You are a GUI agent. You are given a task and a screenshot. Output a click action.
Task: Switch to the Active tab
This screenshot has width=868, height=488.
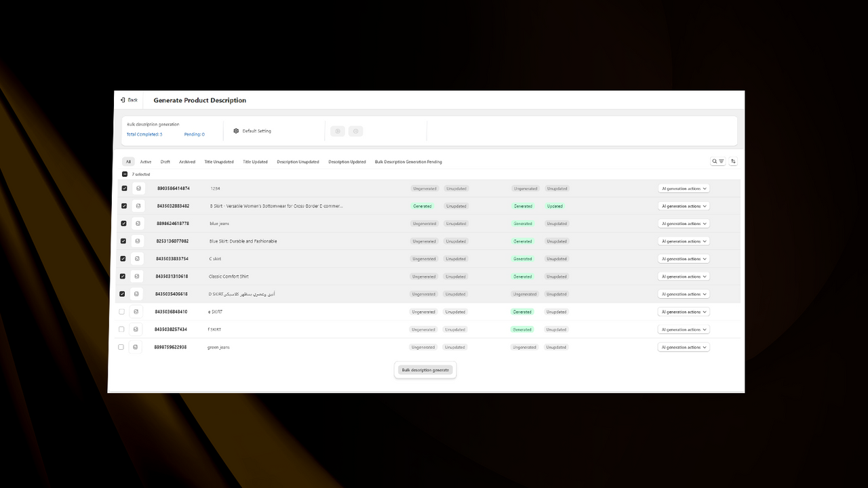[x=146, y=162]
